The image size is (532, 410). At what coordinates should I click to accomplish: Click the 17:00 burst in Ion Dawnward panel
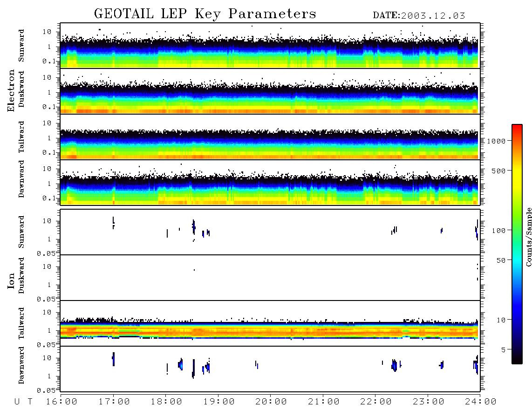coord(113,359)
